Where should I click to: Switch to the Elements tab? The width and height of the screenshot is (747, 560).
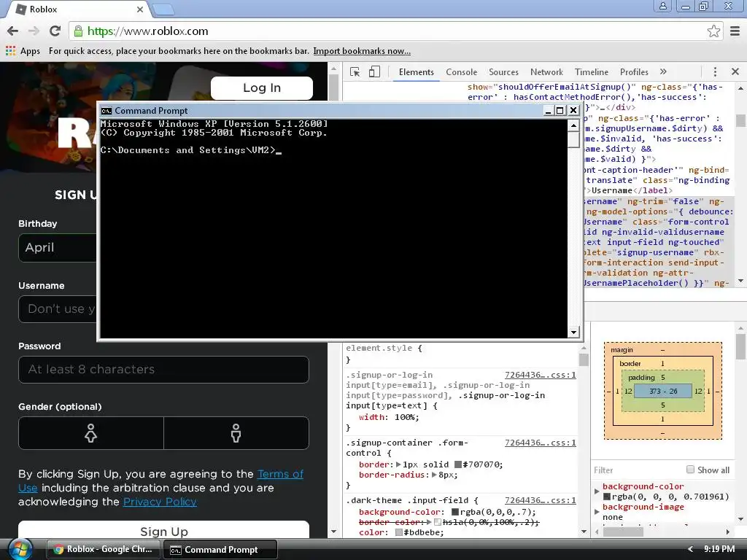coord(417,72)
